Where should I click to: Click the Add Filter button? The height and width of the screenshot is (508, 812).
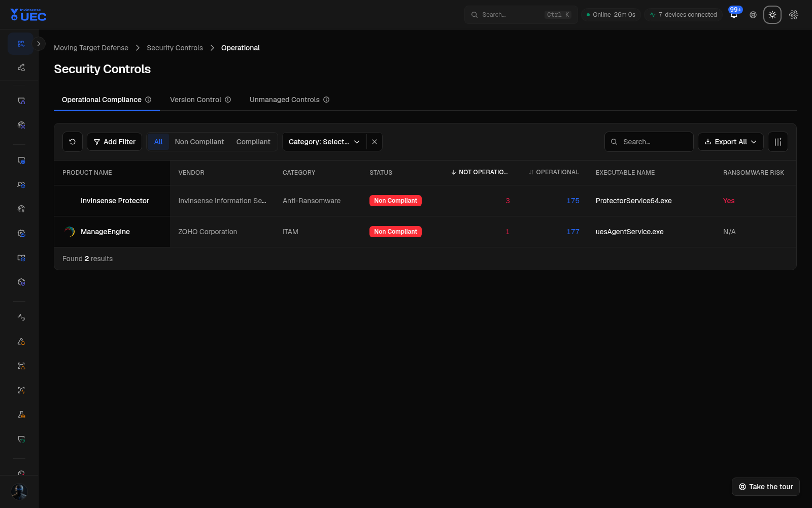tap(115, 142)
